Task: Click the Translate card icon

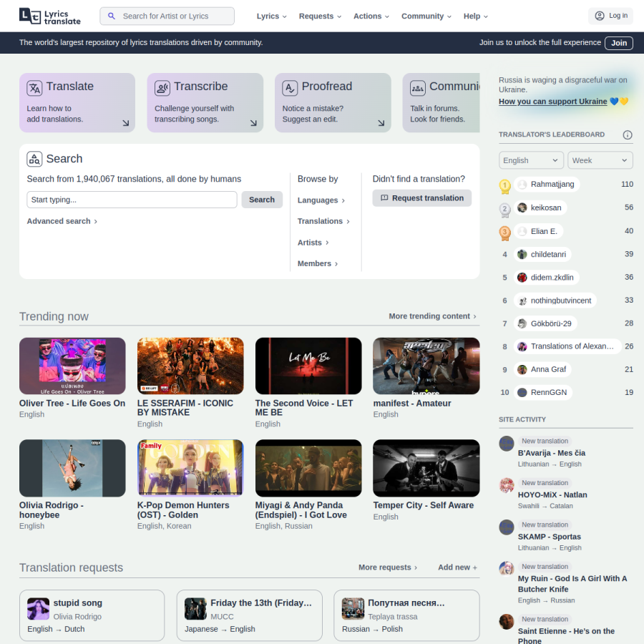Action: (34, 88)
